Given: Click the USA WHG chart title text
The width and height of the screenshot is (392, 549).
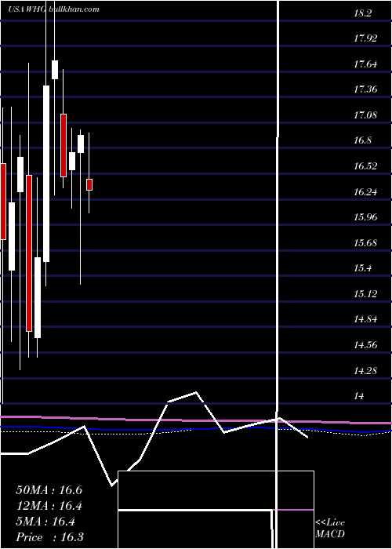Looking at the screenshot, I should pos(27,9).
